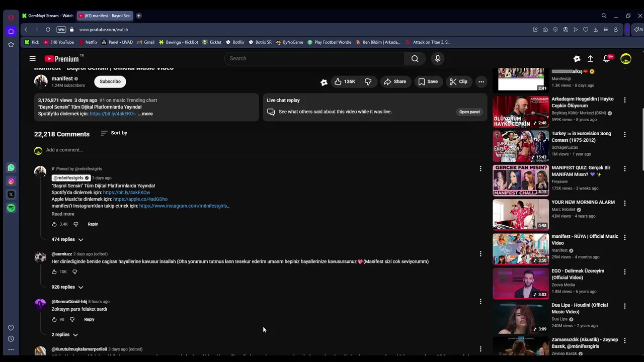
Task: Like @aumiuzz's comment with 10K likes
Action: [x=54, y=272]
